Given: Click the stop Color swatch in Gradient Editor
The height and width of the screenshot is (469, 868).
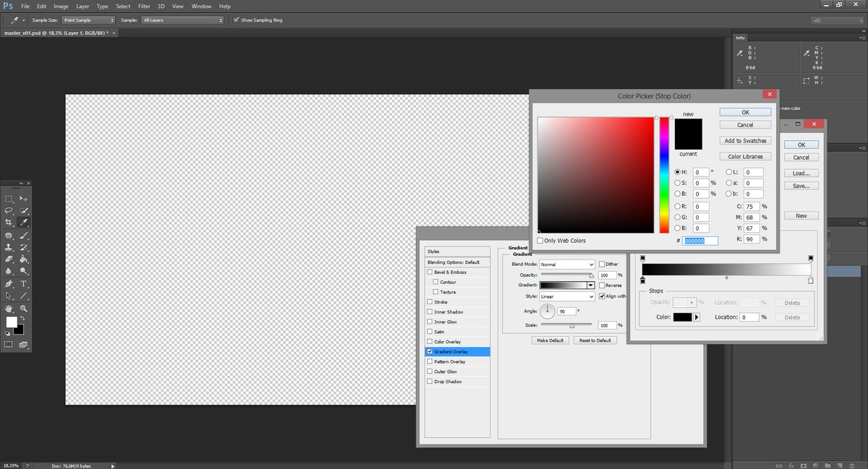Looking at the screenshot, I should click(x=684, y=317).
